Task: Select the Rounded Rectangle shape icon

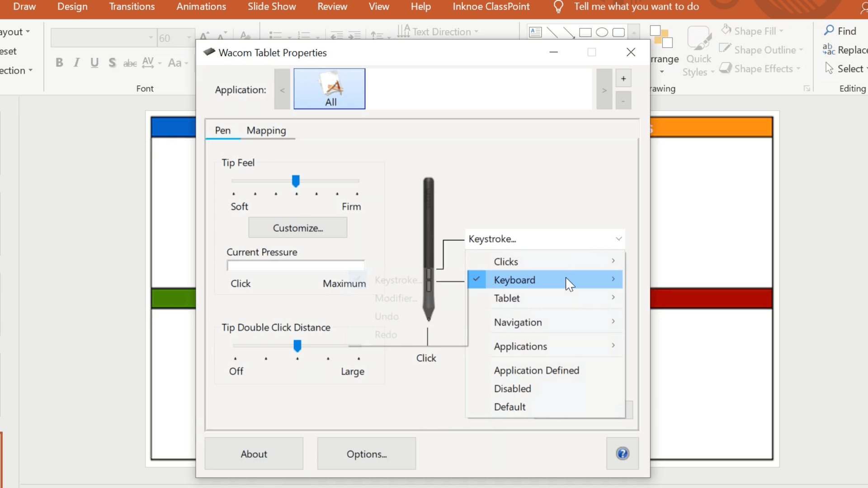Action: (x=618, y=32)
